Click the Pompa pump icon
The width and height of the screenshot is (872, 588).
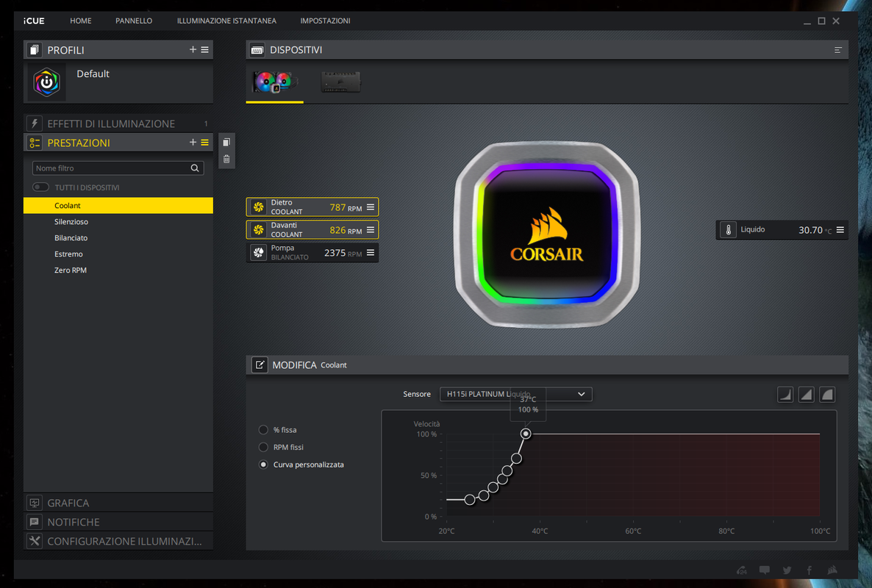click(x=259, y=253)
